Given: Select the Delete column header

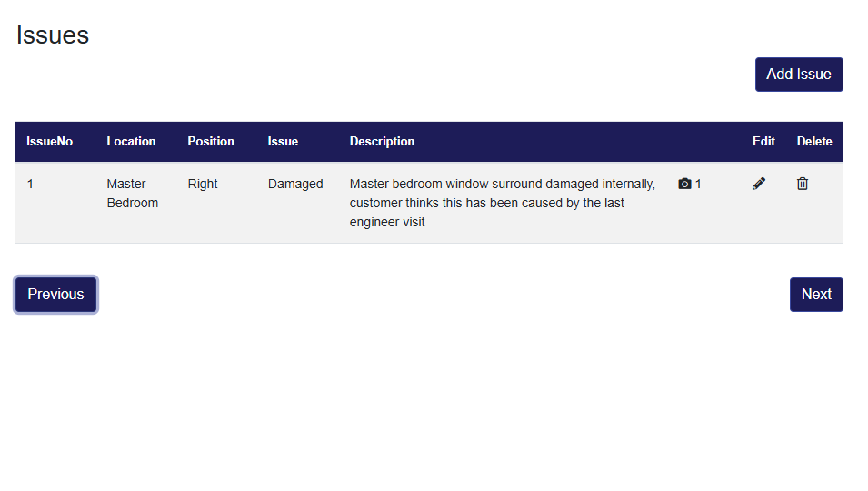Looking at the screenshot, I should click(814, 142).
